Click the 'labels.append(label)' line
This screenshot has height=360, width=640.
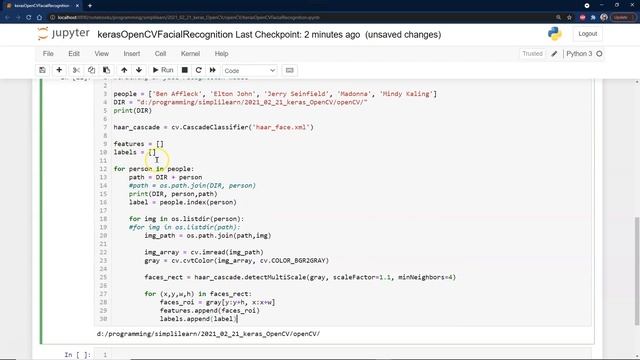pos(198,319)
